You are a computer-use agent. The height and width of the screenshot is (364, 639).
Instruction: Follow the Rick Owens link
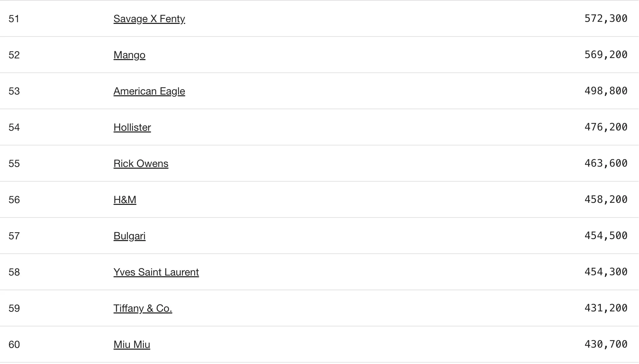(x=141, y=164)
